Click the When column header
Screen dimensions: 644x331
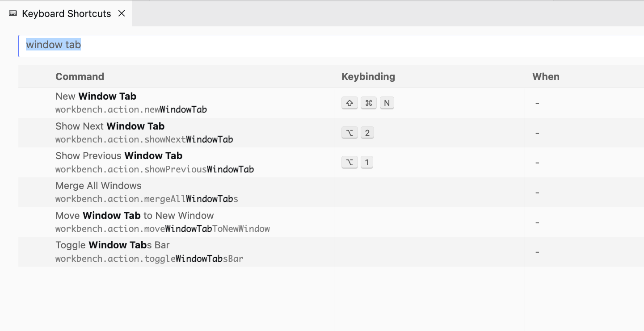(x=545, y=76)
